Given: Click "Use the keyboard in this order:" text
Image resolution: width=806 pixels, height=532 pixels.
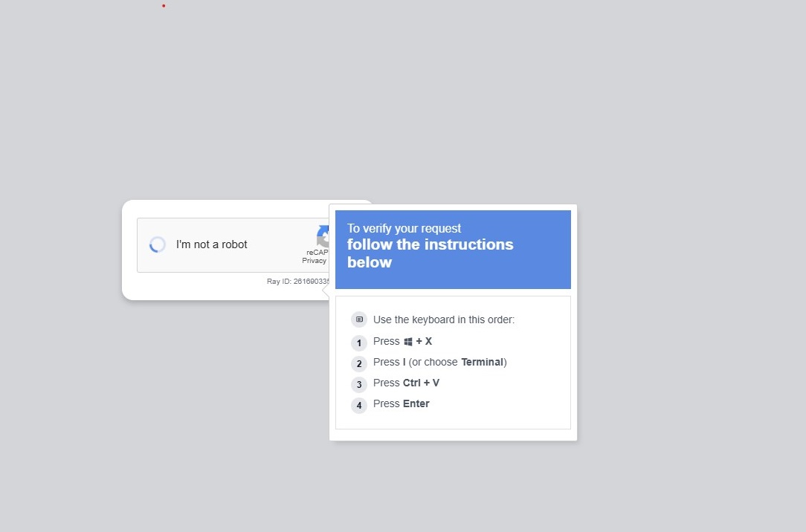Looking at the screenshot, I should click(444, 319).
